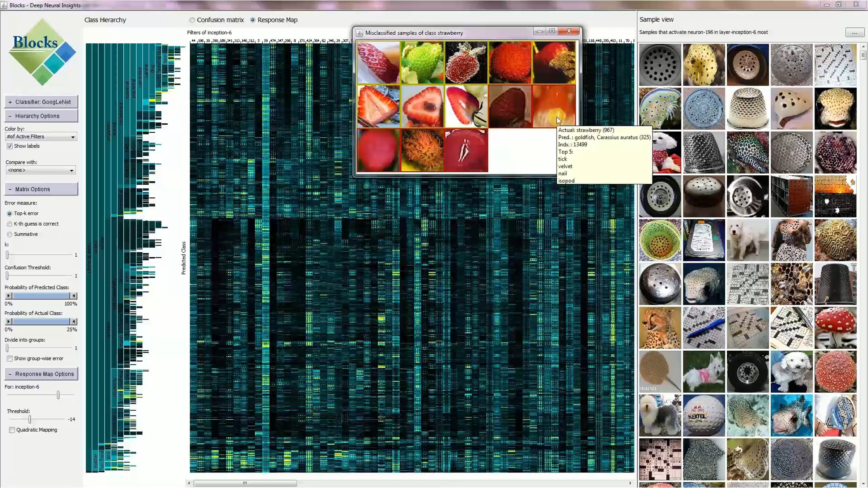Click "Actual: strawberry (967)" in the tooltip
This screenshot has height=488, width=868.
point(586,130)
